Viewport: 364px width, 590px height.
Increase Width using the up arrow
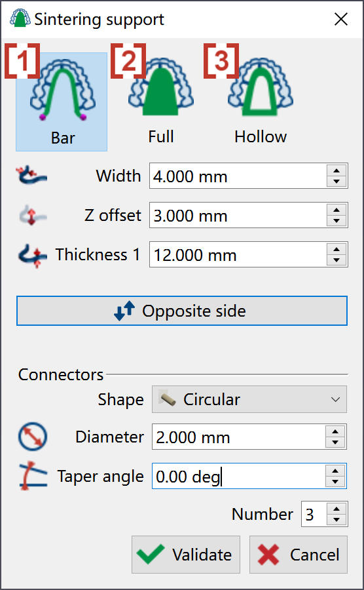tap(337, 170)
